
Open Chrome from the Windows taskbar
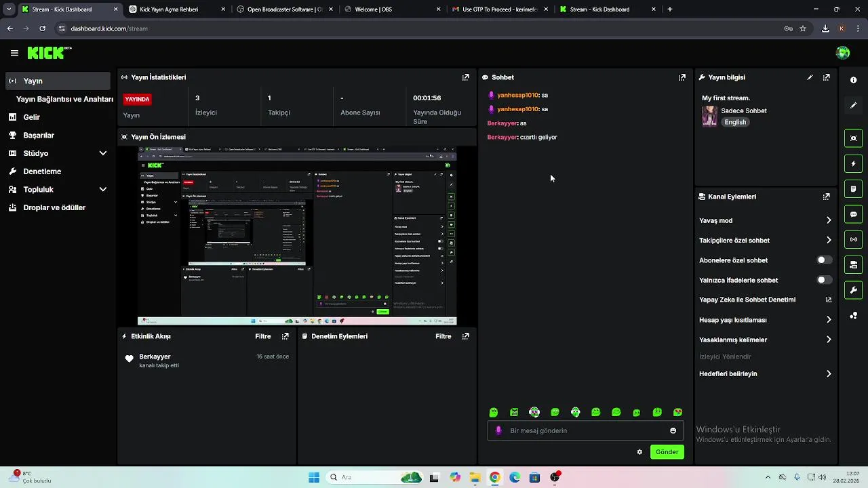[494, 477]
